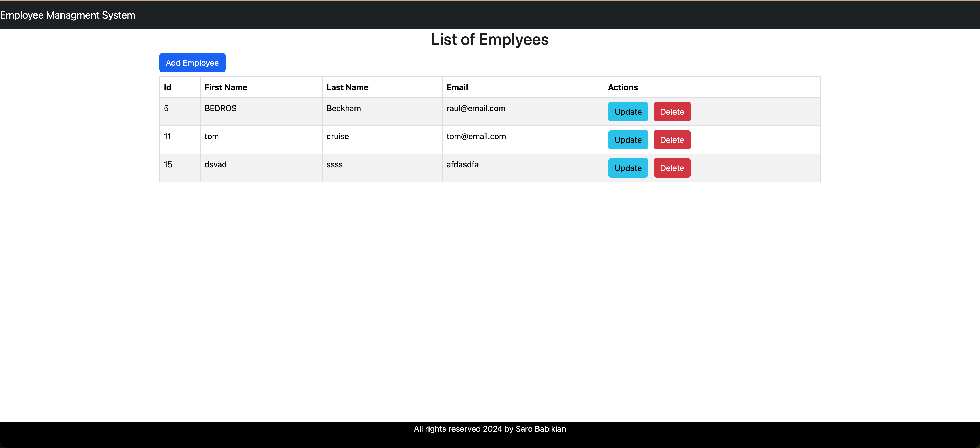Delete employee dsvad ssss
The height and width of the screenshot is (448, 980).
click(671, 168)
